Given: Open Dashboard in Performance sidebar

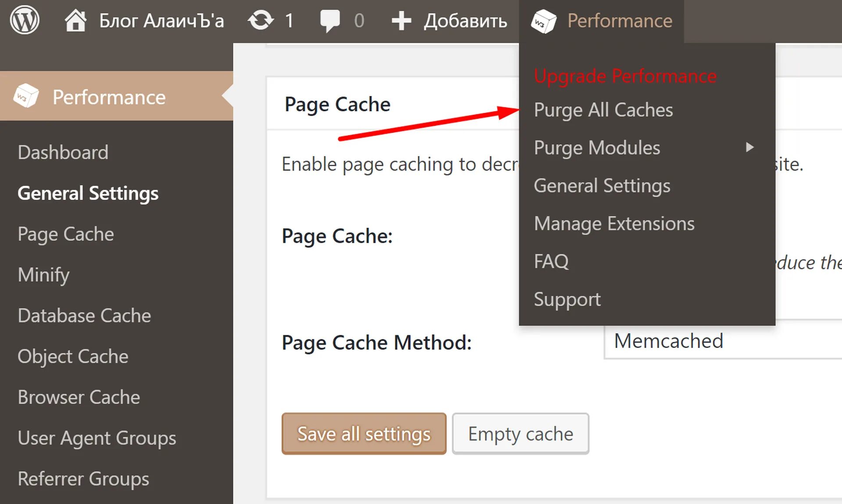Looking at the screenshot, I should (63, 152).
